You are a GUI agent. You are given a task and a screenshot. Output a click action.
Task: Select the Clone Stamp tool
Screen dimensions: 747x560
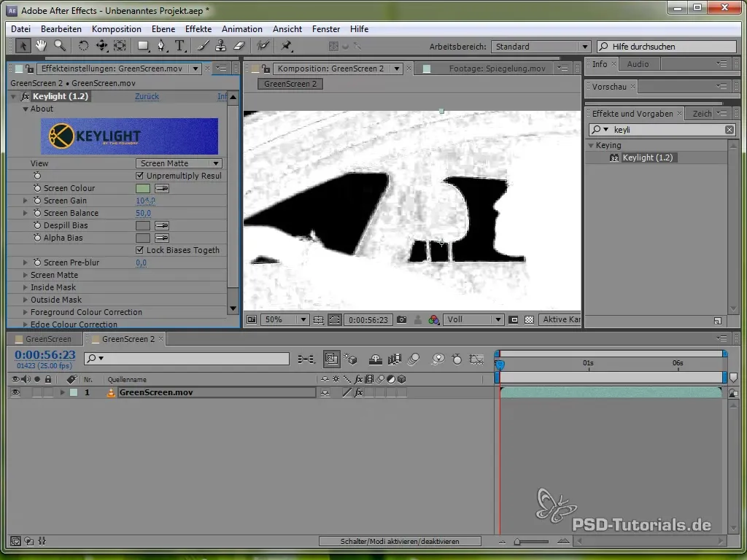220,46
